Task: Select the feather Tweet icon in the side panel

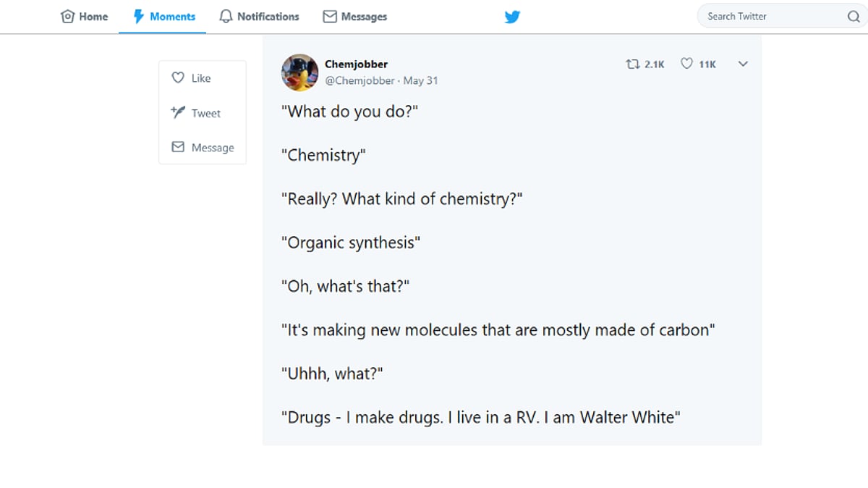Action: (x=178, y=112)
